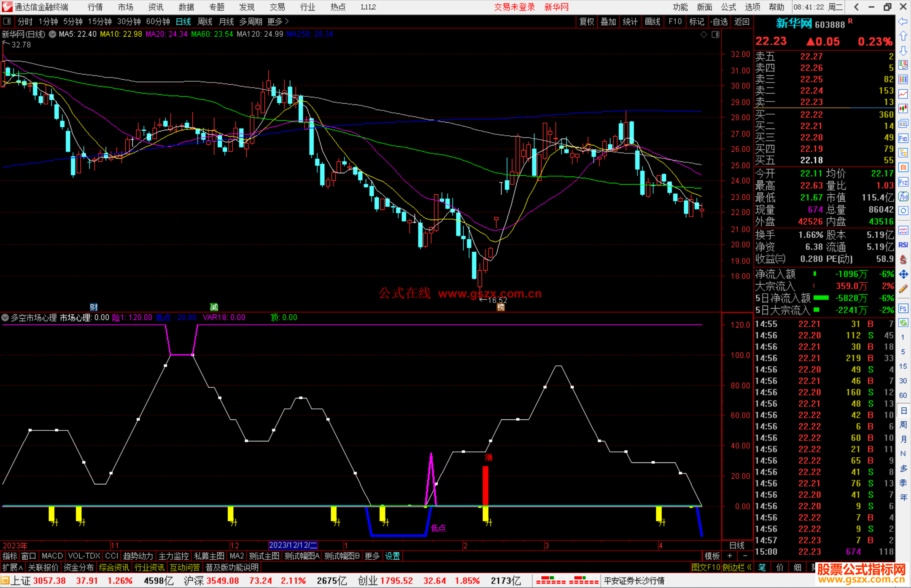This screenshot has height=588, width=911.
Task: Open the f(x) formula sidebar icon
Action: (x=903, y=196)
